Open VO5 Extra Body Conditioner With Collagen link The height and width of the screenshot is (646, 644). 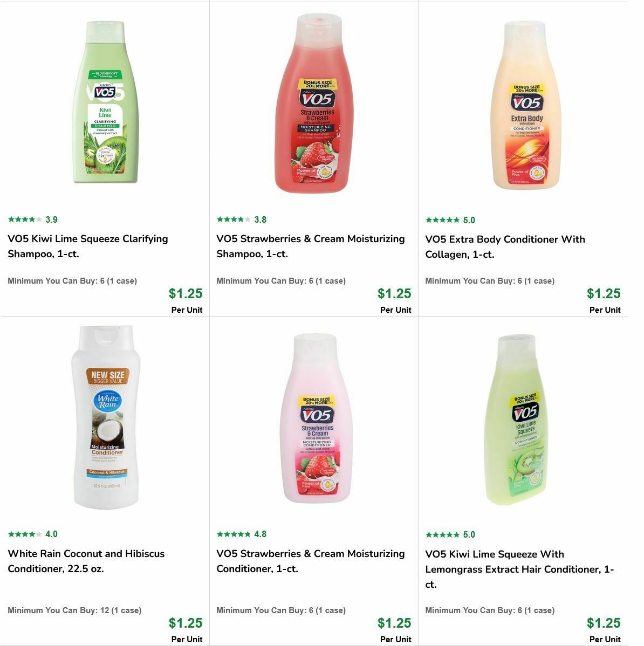point(505,245)
